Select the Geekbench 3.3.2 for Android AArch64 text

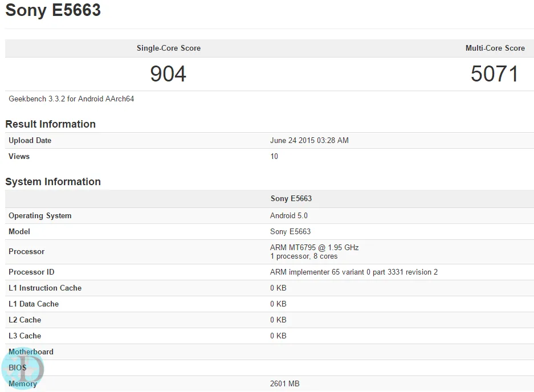tap(71, 99)
